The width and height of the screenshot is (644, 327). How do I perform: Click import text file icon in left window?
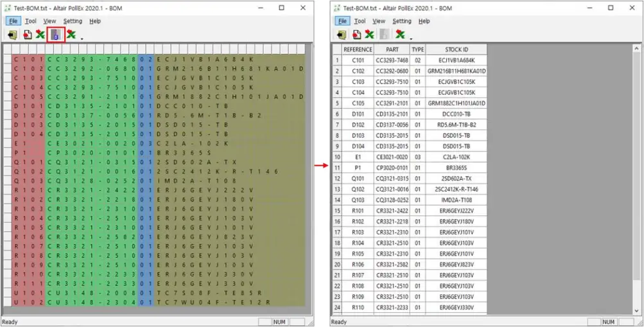tap(28, 35)
